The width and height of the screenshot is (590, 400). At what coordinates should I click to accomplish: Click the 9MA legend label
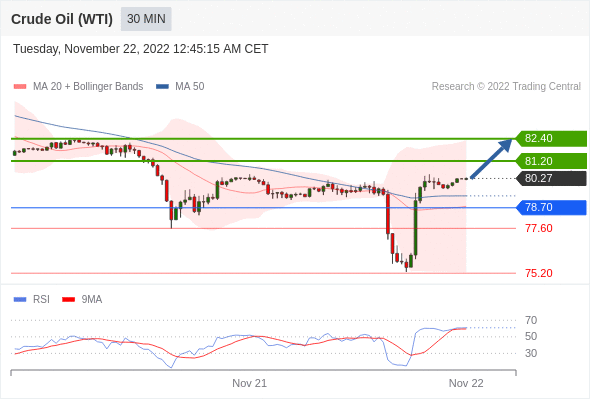92,300
